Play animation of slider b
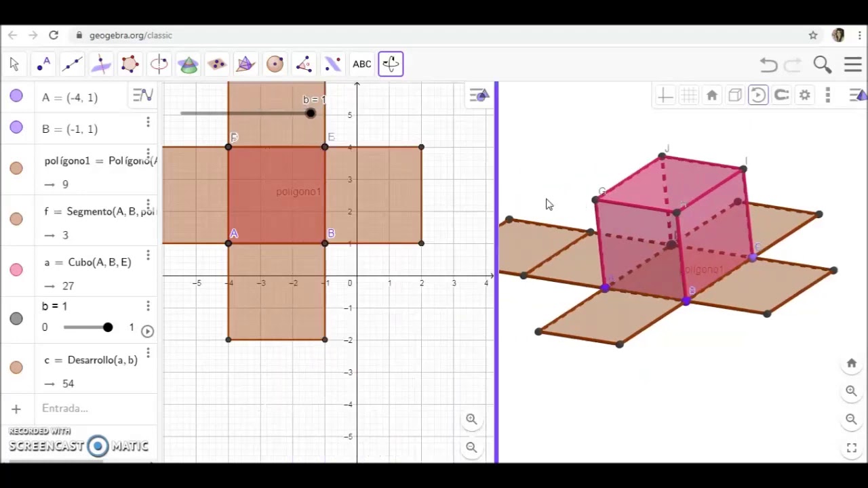Screen dimensions: 868x488 click(147, 331)
